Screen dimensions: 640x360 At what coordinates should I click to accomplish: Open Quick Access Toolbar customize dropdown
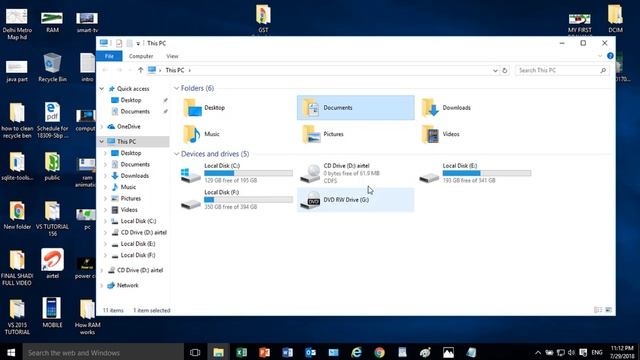[x=138, y=43]
